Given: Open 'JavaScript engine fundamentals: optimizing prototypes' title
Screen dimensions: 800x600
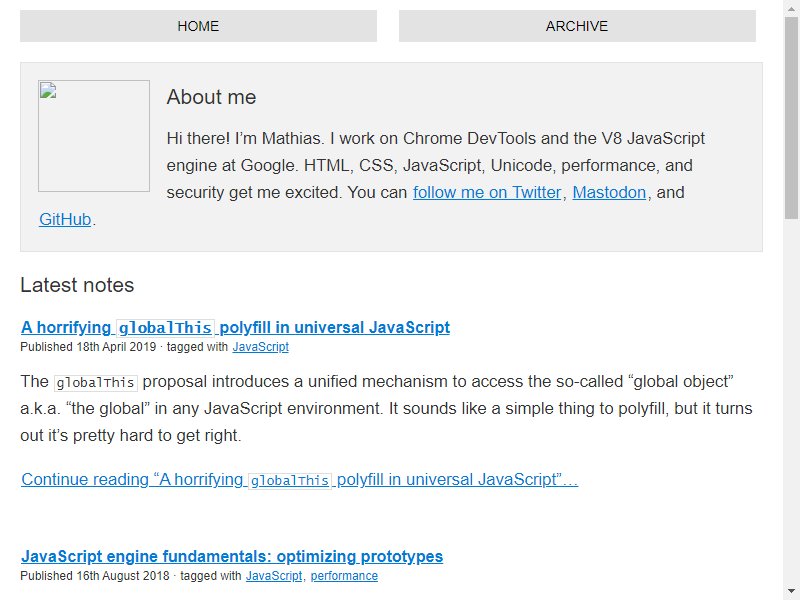Looking at the screenshot, I should tap(232, 556).
